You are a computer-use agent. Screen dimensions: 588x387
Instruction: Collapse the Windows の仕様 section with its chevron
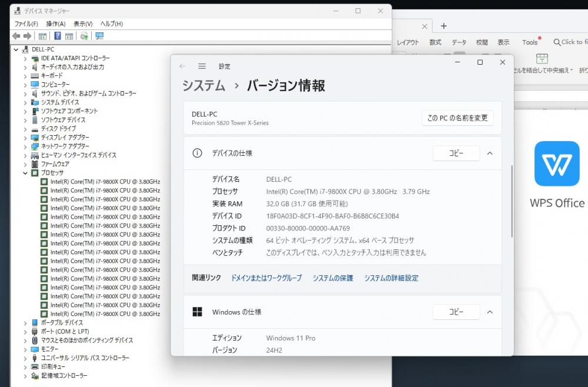tap(490, 312)
